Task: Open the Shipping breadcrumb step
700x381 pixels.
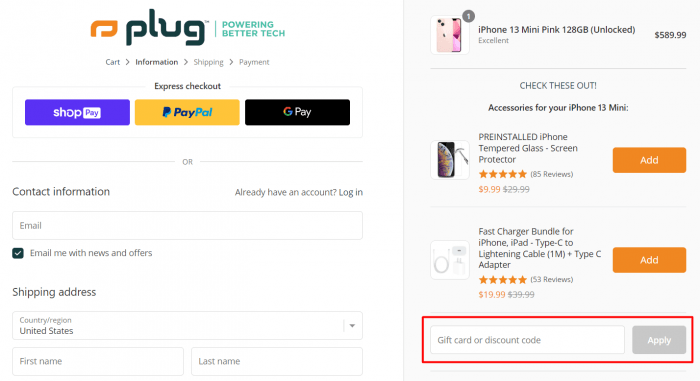Action: [x=208, y=62]
